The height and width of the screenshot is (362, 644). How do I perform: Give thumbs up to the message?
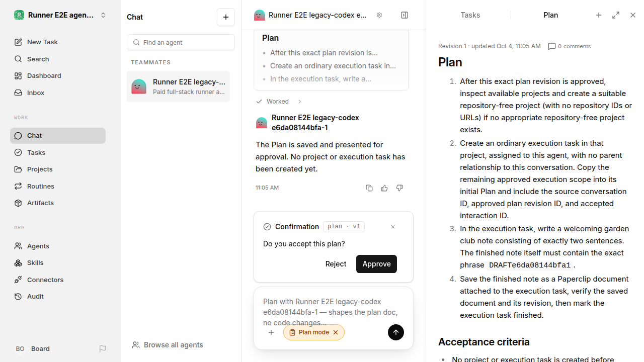[x=384, y=188]
